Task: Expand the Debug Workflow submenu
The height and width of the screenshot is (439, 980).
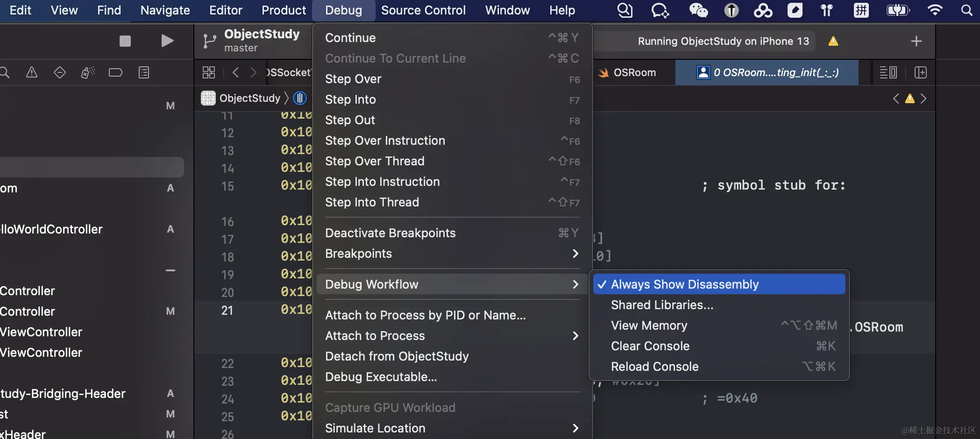Action: (452, 284)
